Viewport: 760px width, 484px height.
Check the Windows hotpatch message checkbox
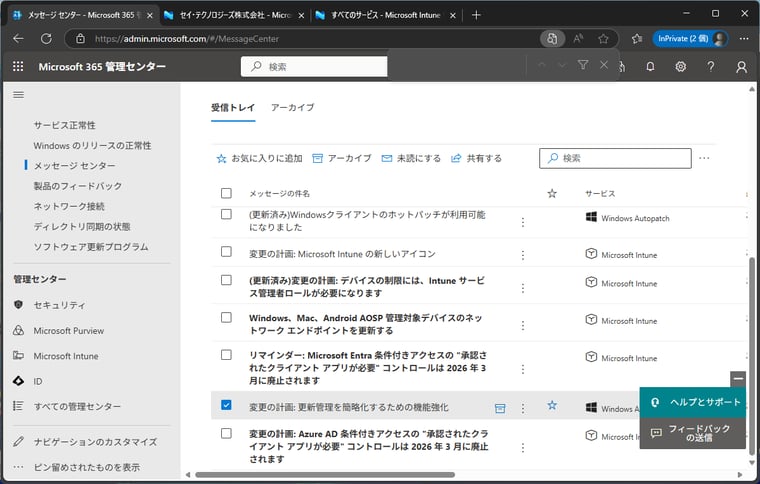pyautogui.click(x=226, y=214)
